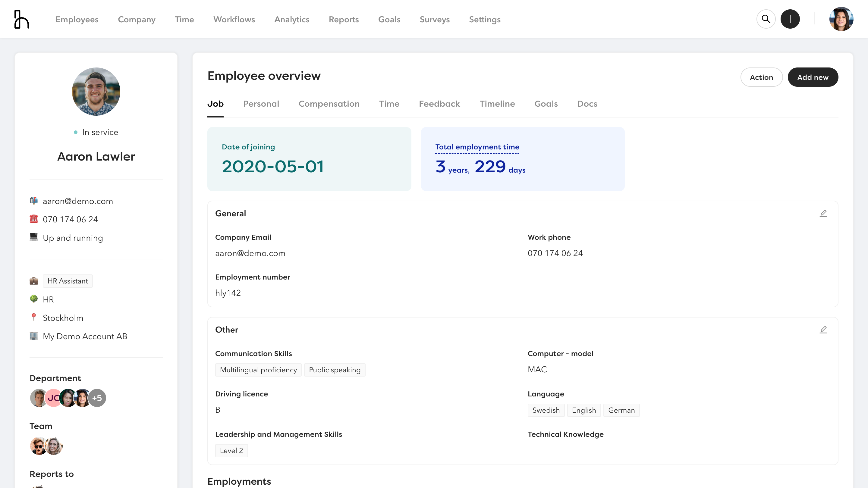Click the plus icon next to search
Screen dimensions: 868x488
point(790,19)
